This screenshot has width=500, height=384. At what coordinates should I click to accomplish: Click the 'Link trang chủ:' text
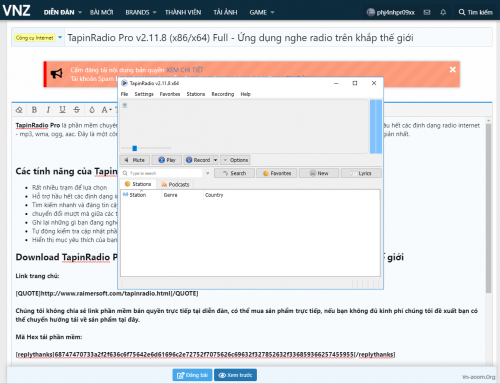click(37, 276)
